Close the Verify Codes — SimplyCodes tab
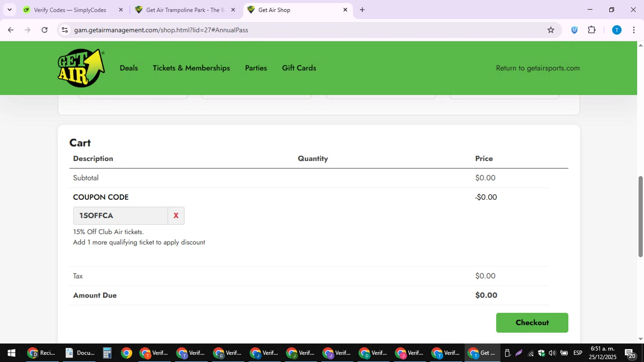The image size is (644, 362). [121, 10]
